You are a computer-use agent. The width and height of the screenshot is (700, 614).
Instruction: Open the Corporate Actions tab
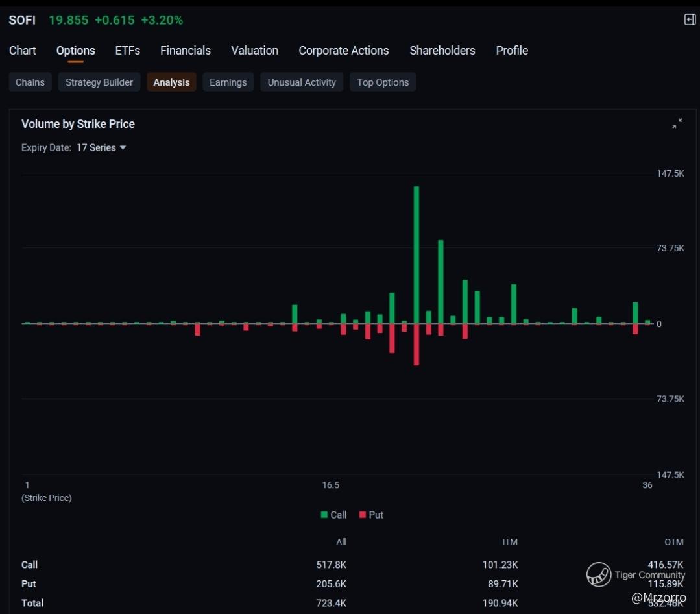[344, 51]
